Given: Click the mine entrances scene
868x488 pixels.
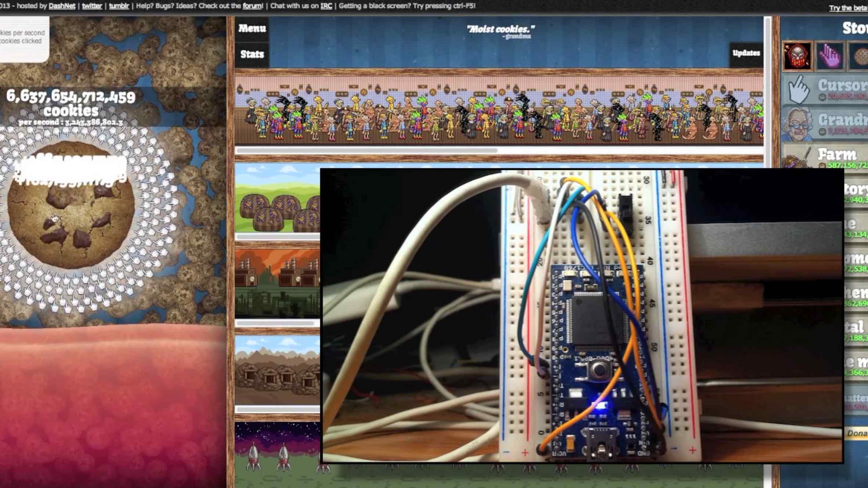Looking at the screenshot, I should (x=278, y=371).
